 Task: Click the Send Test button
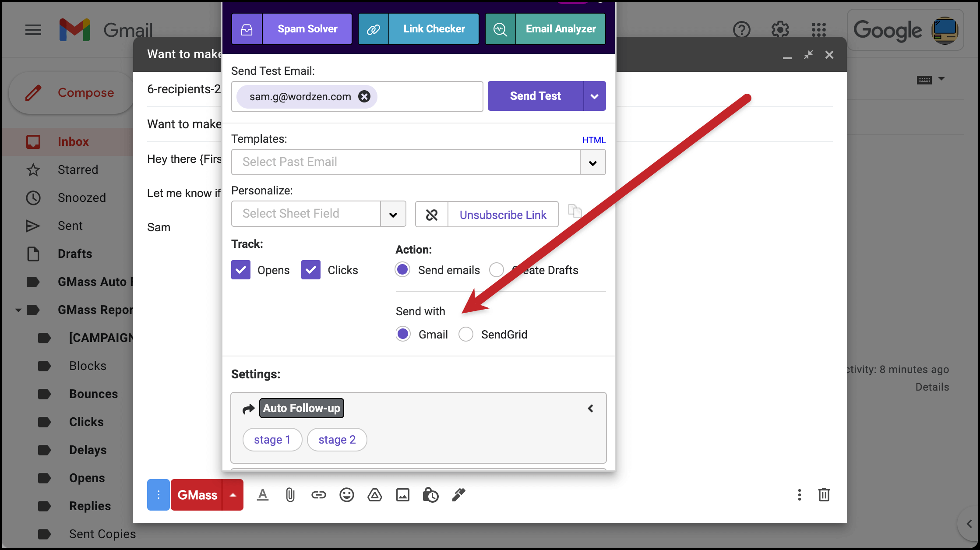[536, 96]
